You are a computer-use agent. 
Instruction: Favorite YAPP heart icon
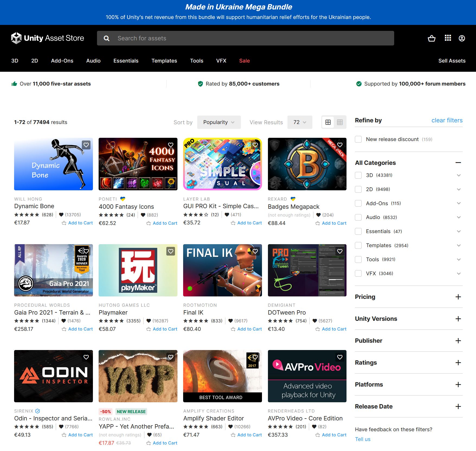click(x=171, y=357)
